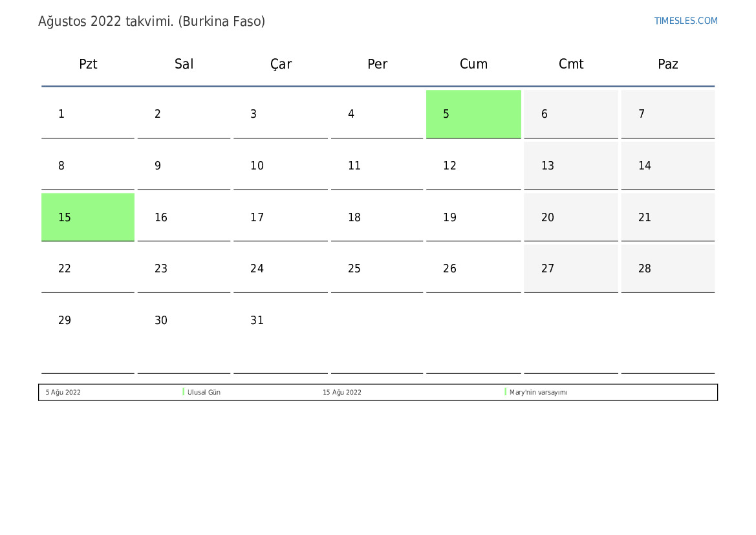756x535 pixels.
Task: Click the green marker beside Mary'nin varsayımı
Action: tap(506, 392)
